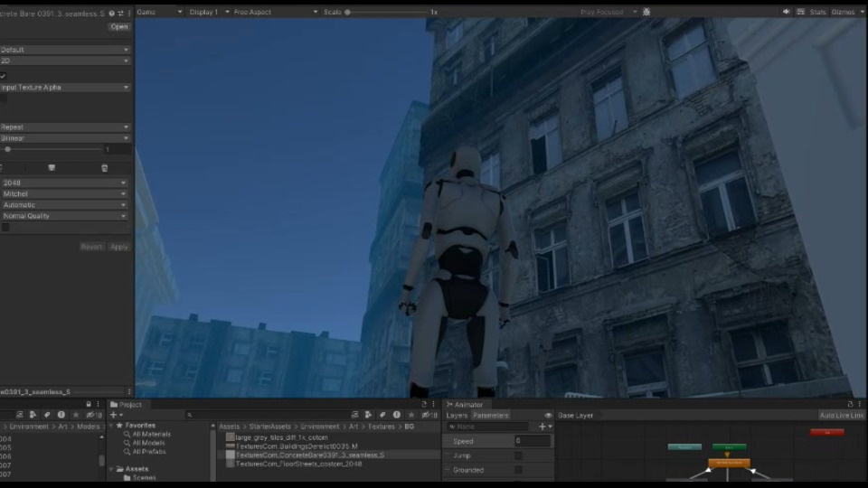This screenshot has height=488, width=868.
Task: Open the Gizmos dropdown
Action: point(847,12)
